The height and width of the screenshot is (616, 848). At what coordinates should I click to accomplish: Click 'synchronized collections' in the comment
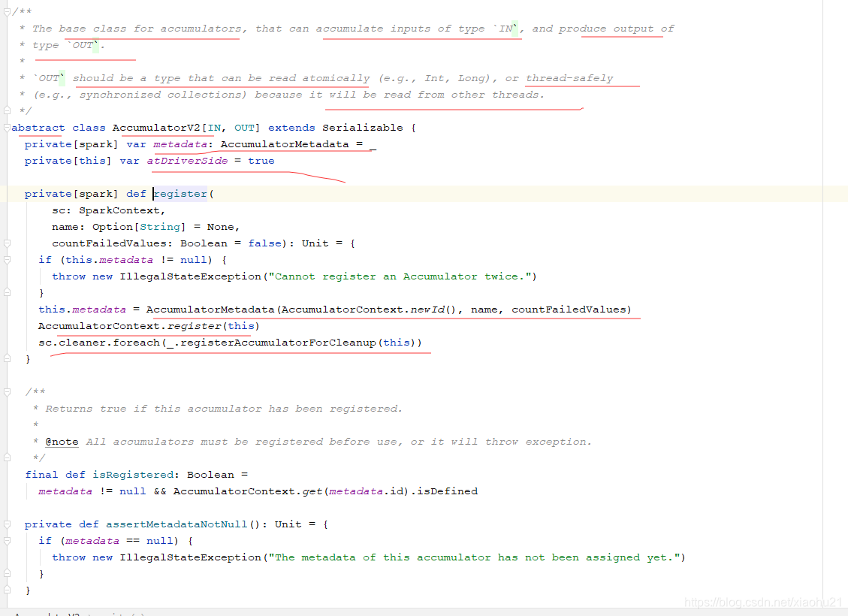(x=163, y=95)
